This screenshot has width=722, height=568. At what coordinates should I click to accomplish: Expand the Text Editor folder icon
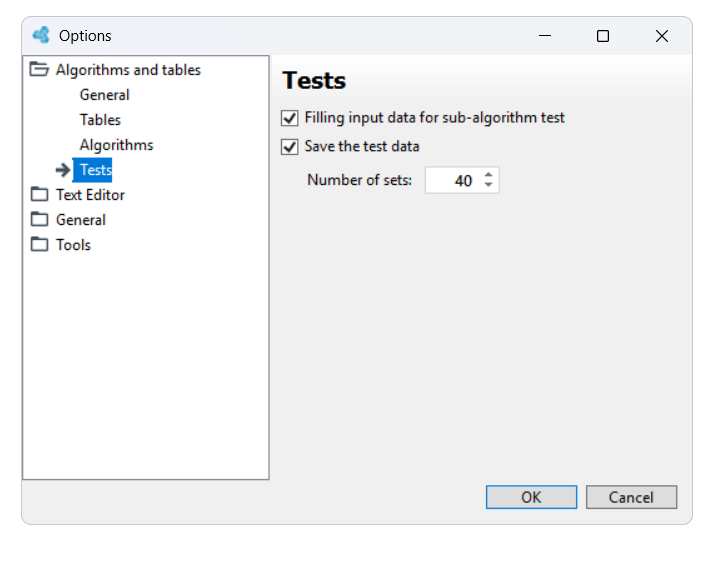pos(39,194)
